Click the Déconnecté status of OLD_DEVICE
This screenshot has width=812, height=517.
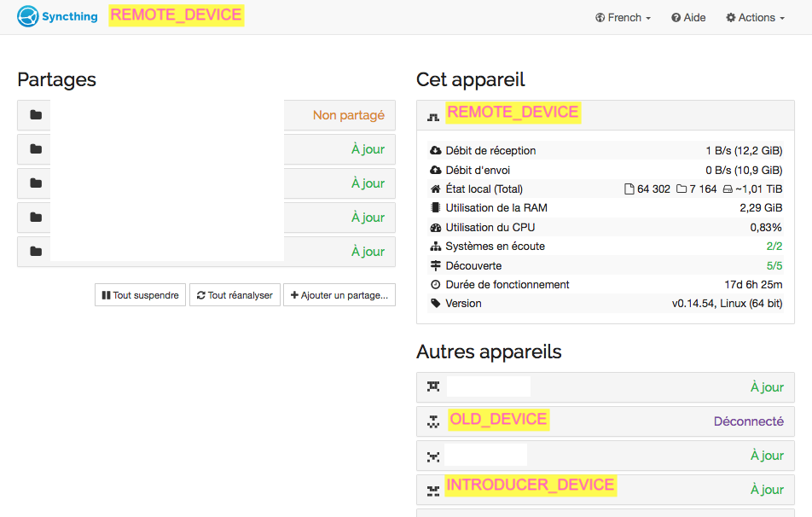[748, 421]
